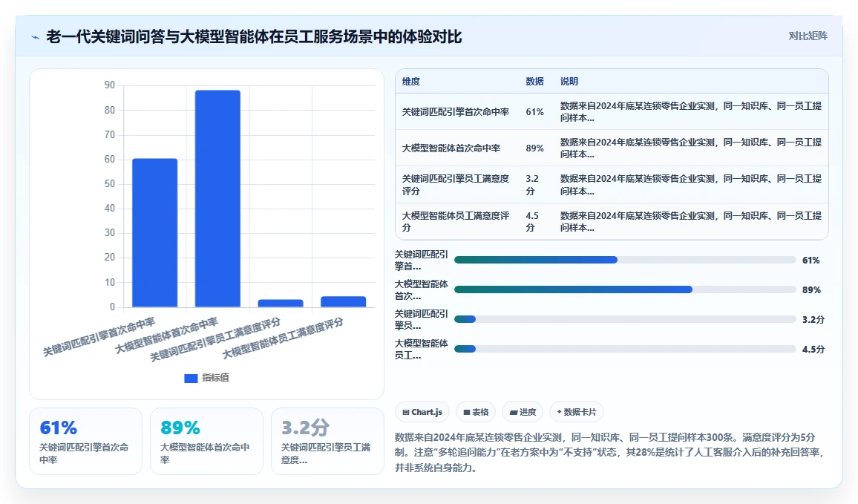Click the 大模型智能体员工满意度评分 chart bar
This screenshot has height=504, width=858.
click(343, 301)
